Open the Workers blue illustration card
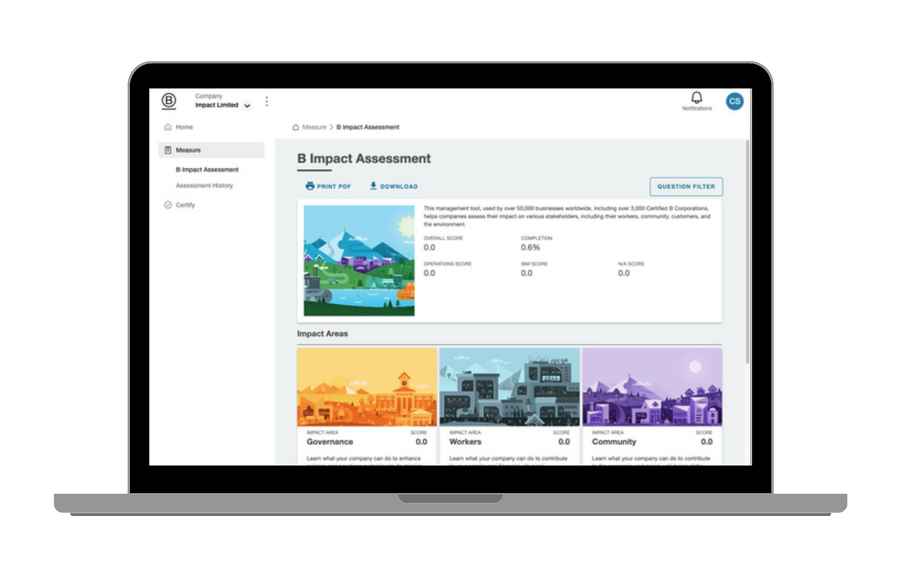Image resolution: width=903 pixels, height=588 pixels. (509, 387)
